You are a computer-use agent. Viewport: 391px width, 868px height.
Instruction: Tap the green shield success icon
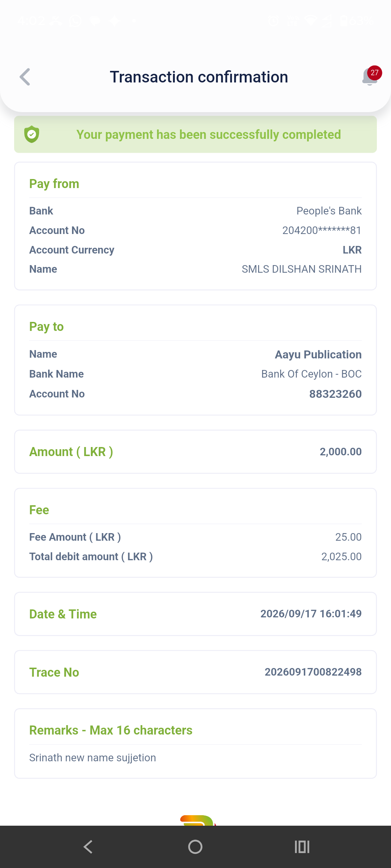pyautogui.click(x=32, y=134)
